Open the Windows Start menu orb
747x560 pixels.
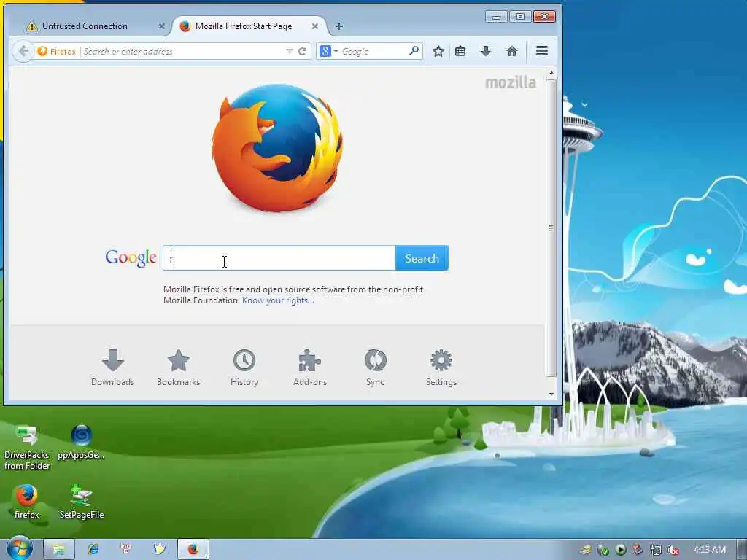coord(19,548)
